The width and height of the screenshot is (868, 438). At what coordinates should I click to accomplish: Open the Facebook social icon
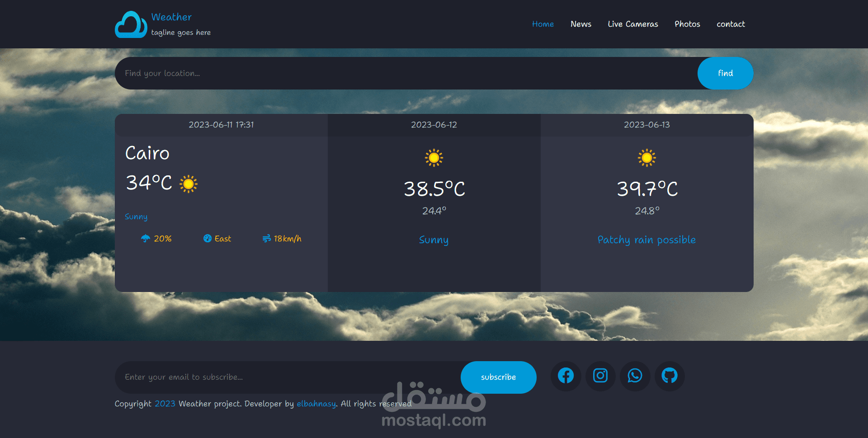[566, 376]
